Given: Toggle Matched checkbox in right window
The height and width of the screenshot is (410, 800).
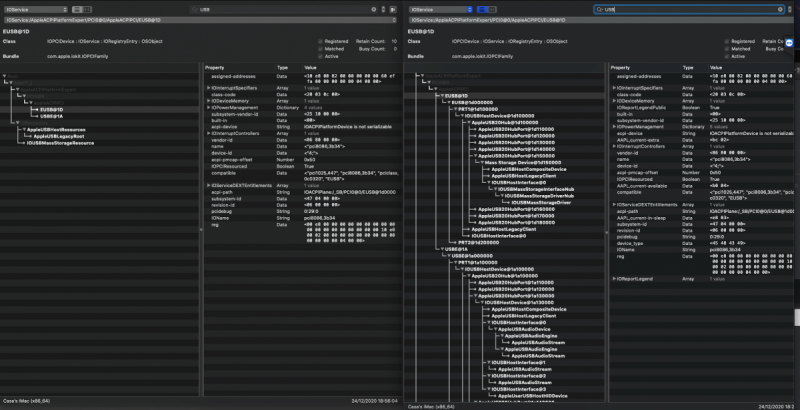Looking at the screenshot, I should [x=727, y=49].
